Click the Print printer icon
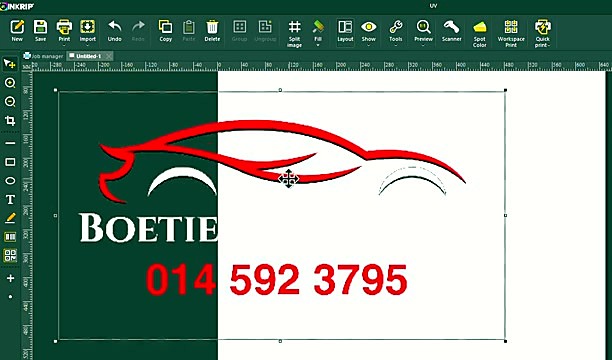612x360 pixels. click(64, 27)
